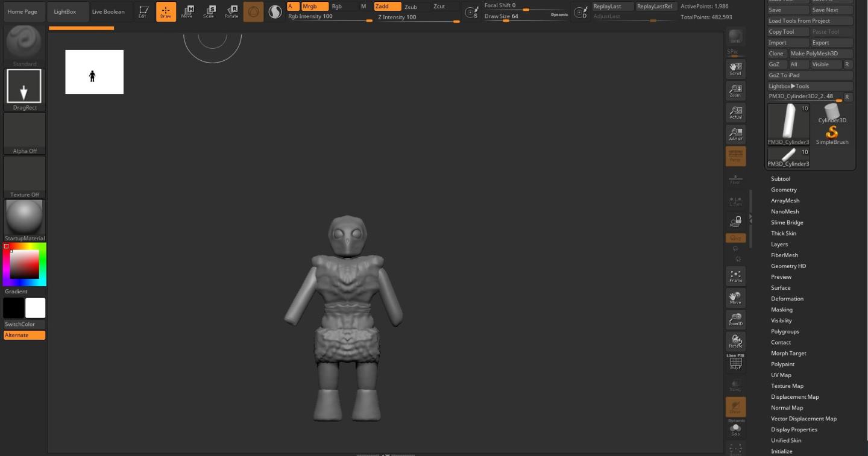Viewport: 868px width, 456px height.
Task: Switch to the Rotate transform tool in top bar
Action: (x=231, y=11)
